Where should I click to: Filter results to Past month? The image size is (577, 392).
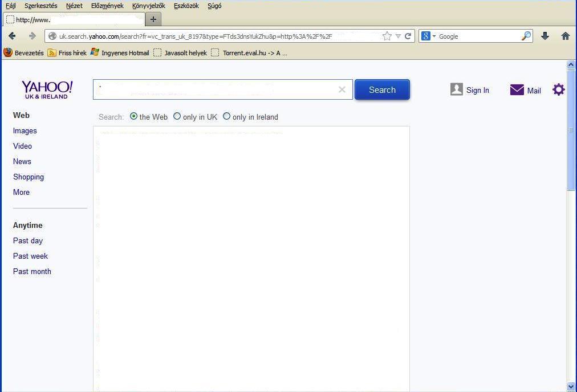32,271
